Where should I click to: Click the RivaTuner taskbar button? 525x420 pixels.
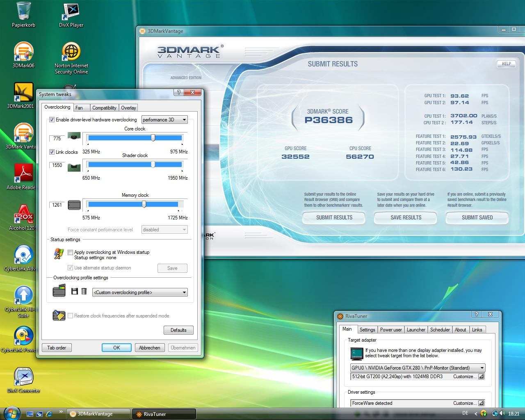[x=164, y=414]
